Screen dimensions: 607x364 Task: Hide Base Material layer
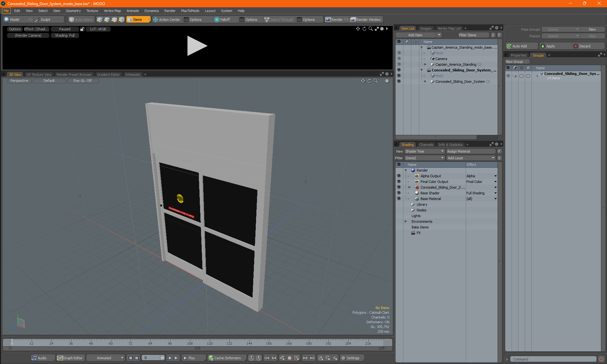point(399,199)
